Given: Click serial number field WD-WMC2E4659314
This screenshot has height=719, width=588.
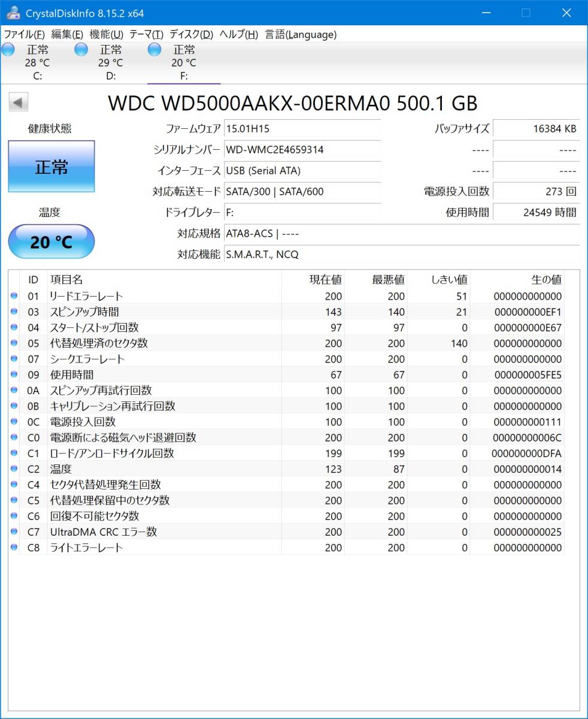Looking at the screenshot, I should [302, 150].
